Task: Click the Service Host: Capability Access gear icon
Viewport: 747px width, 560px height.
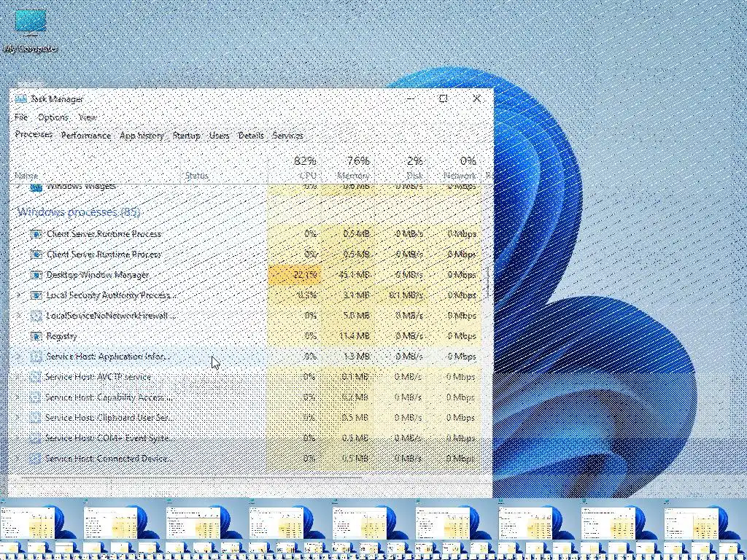Action: click(35, 397)
